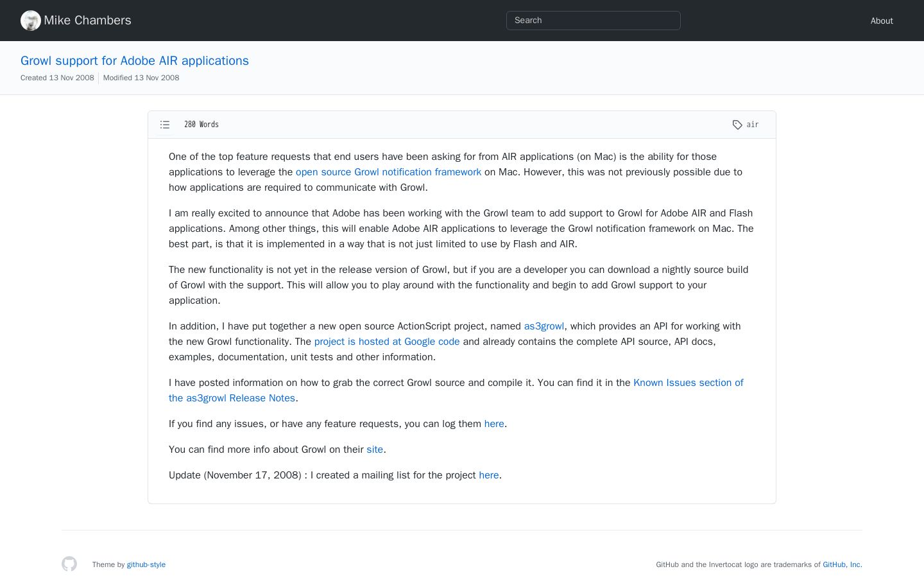Visit 'project is hosted at Google code' link
Screen dimensions: 924x578
click(387, 342)
